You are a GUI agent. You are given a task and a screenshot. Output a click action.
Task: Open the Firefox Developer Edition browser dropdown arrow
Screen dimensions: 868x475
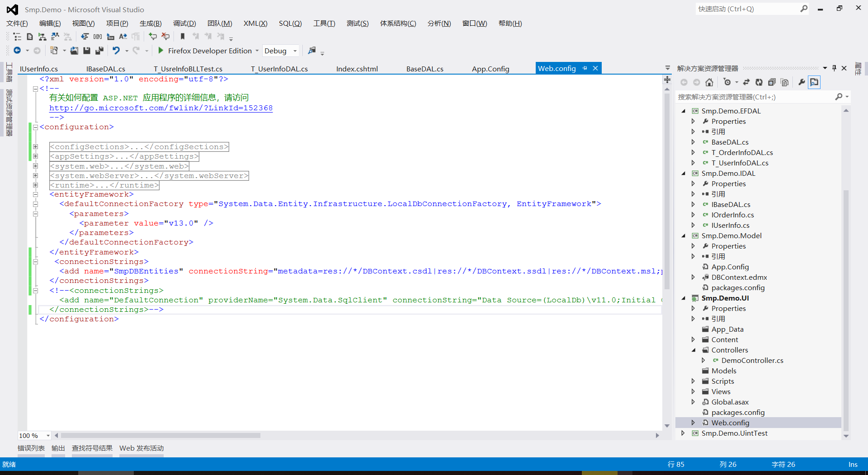coord(257,51)
